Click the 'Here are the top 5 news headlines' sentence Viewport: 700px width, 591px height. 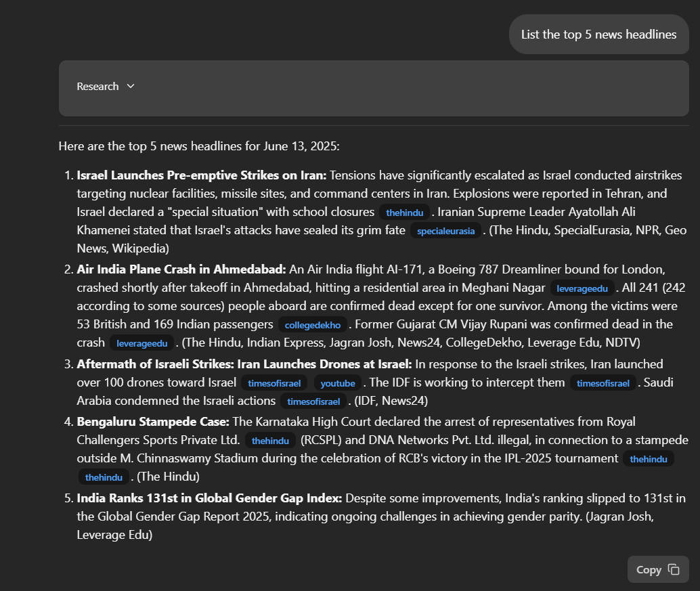[199, 146]
